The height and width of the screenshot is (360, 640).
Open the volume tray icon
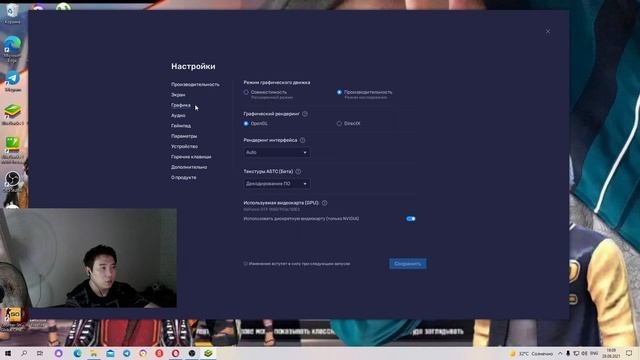(x=584, y=353)
